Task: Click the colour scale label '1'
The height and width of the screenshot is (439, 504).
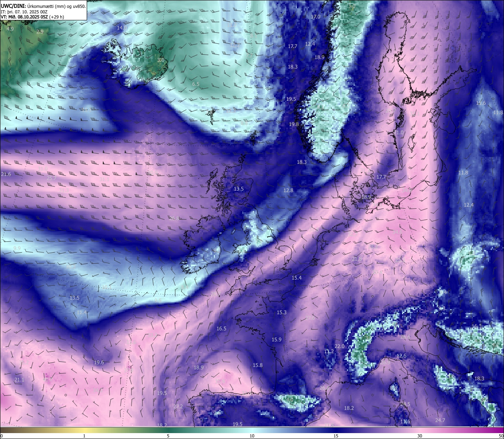Action: [x=84, y=436]
